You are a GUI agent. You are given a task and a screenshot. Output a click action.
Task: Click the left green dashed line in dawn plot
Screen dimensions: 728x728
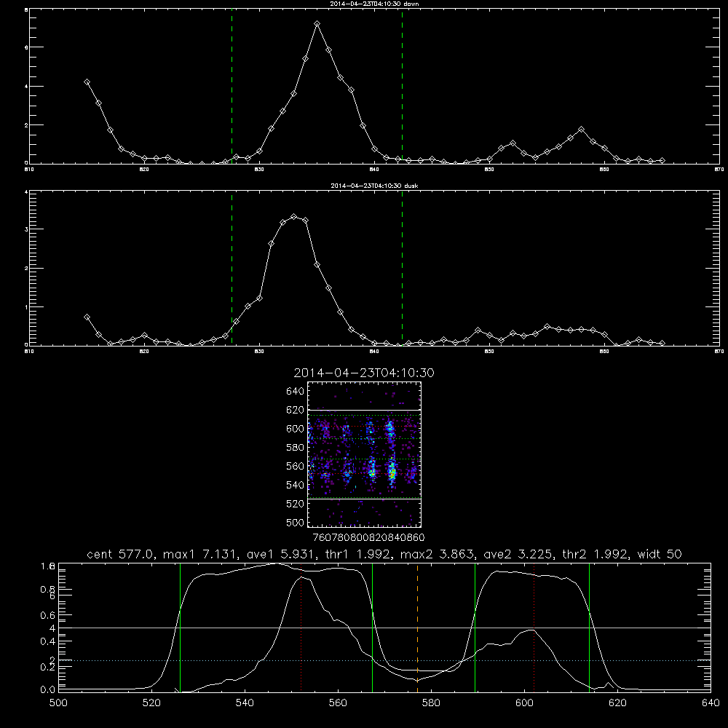[x=232, y=87]
